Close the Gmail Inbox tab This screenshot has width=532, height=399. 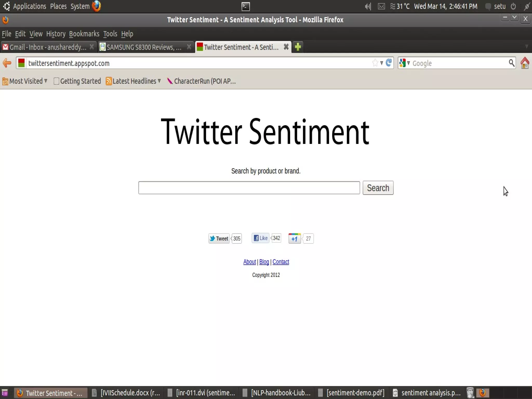coord(91,47)
